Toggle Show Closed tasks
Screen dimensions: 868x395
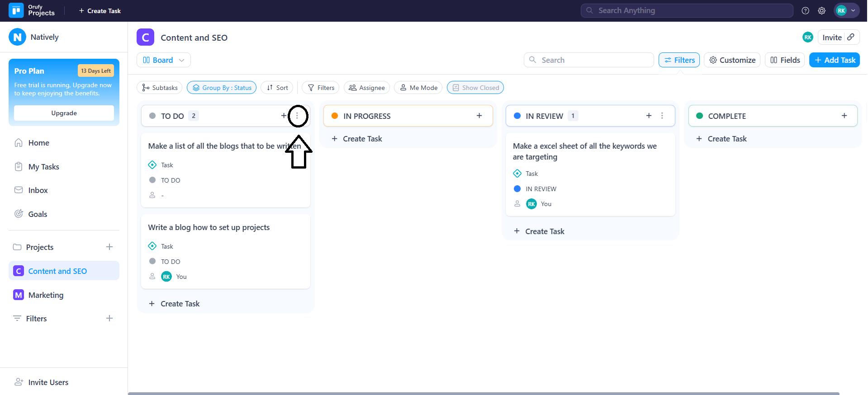pos(475,88)
